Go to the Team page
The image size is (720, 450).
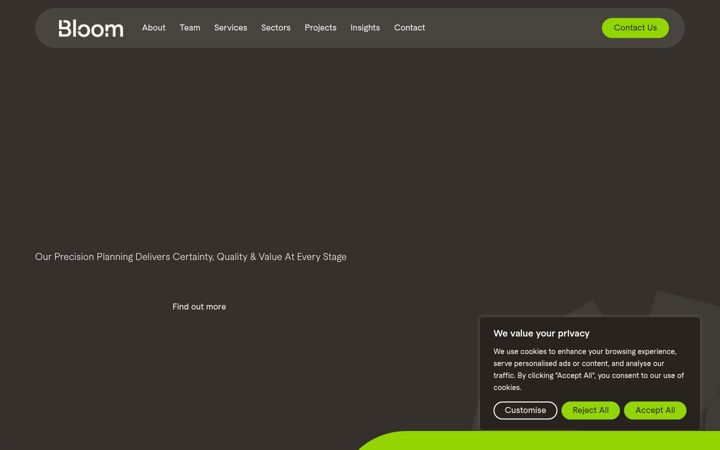pyautogui.click(x=190, y=28)
